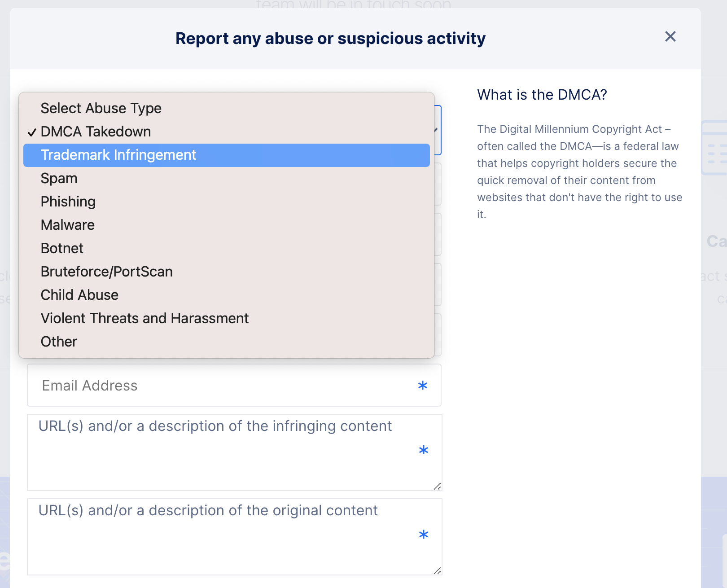Viewport: 727px width, 588px height.
Task: Grab the original content textarea resize handle
Action: pyautogui.click(x=438, y=570)
